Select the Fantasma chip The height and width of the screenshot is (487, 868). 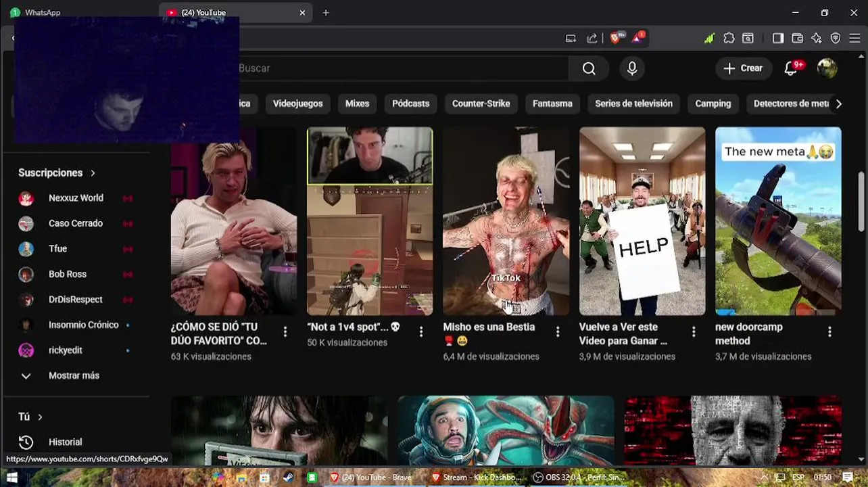pos(552,103)
